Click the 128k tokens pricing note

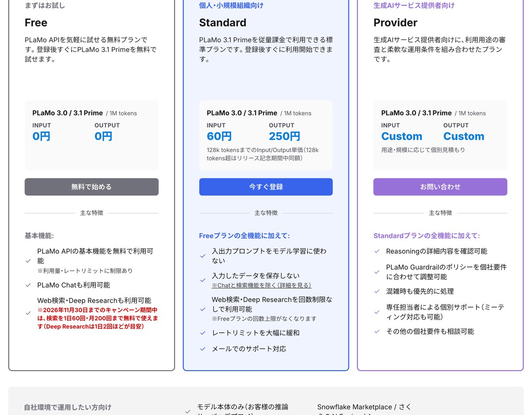click(x=262, y=154)
